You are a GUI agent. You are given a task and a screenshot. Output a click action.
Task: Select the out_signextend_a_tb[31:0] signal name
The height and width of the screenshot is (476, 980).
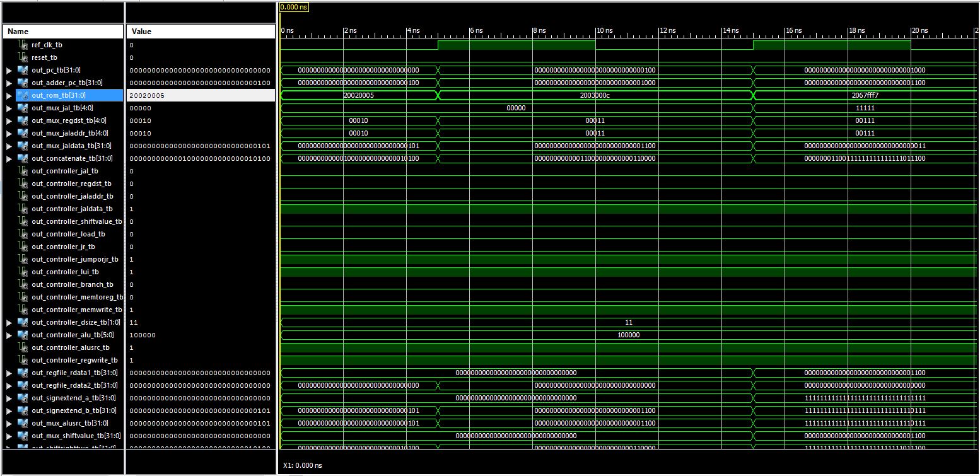[x=74, y=398]
